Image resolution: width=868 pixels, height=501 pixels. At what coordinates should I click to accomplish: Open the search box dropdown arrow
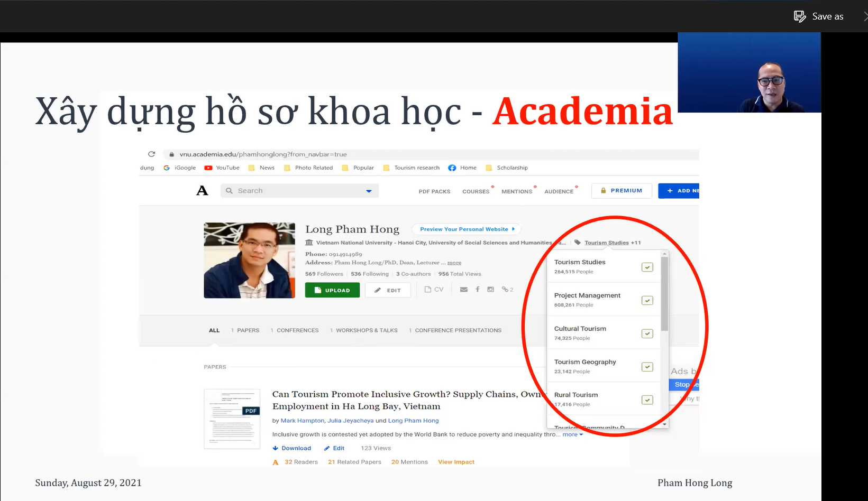[369, 191]
